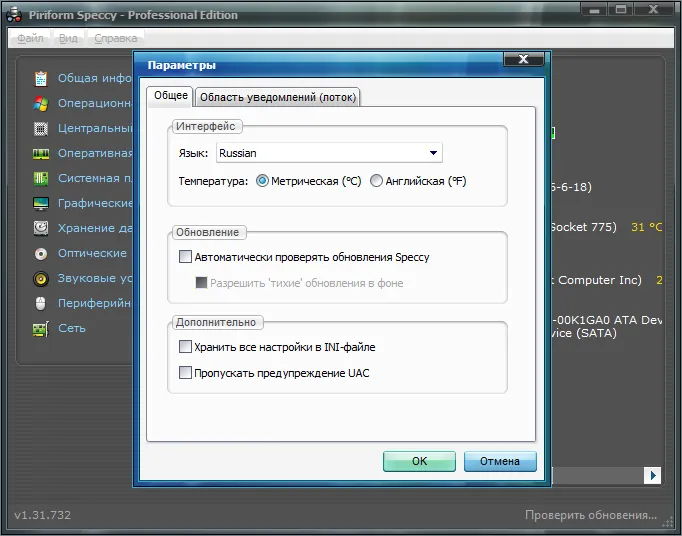Confirm settings with the OK button
This screenshot has height=536, width=682.
(419, 461)
